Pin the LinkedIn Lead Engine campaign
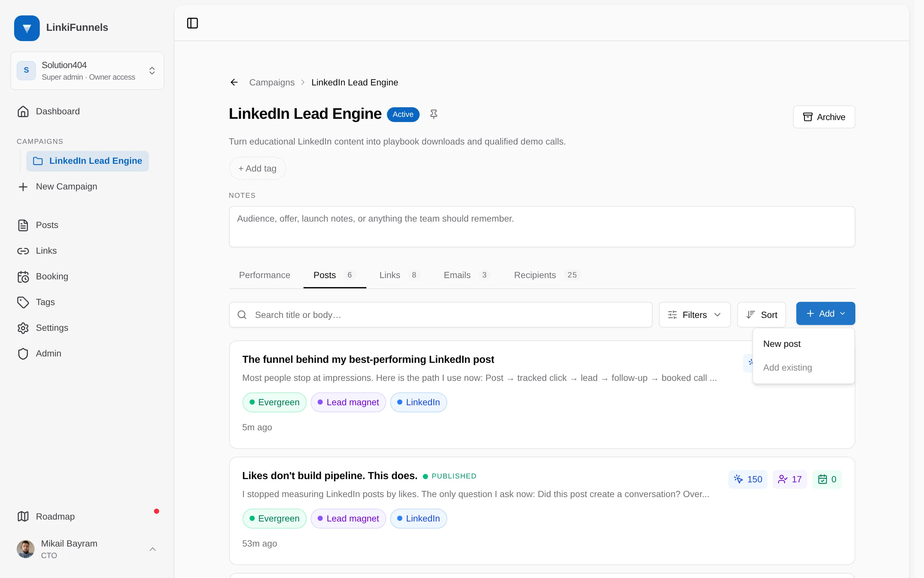The width and height of the screenshot is (924, 578). (x=433, y=114)
